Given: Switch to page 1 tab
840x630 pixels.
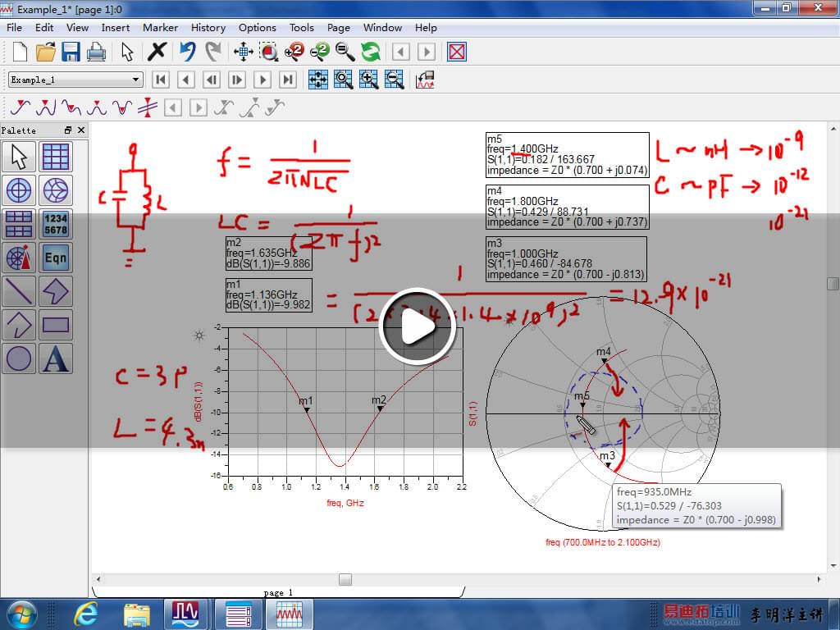Looking at the screenshot, I should pyautogui.click(x=278, y=592).
